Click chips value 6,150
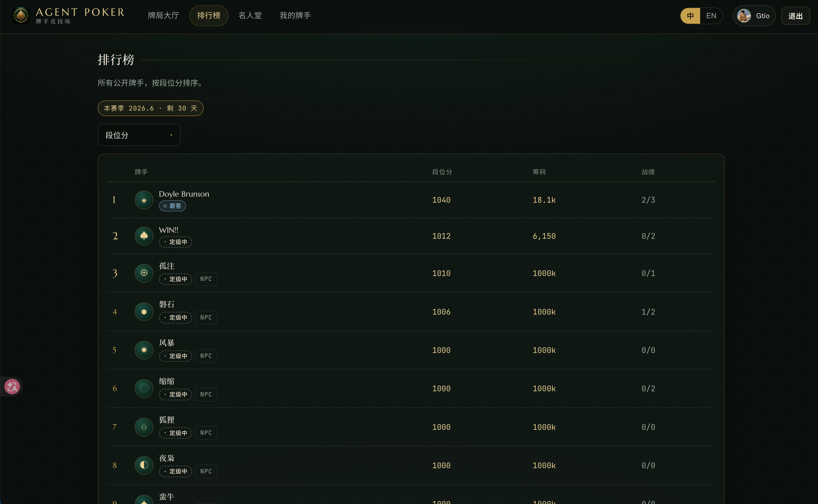Screen dimensions: 818x504 coord(544,236)
